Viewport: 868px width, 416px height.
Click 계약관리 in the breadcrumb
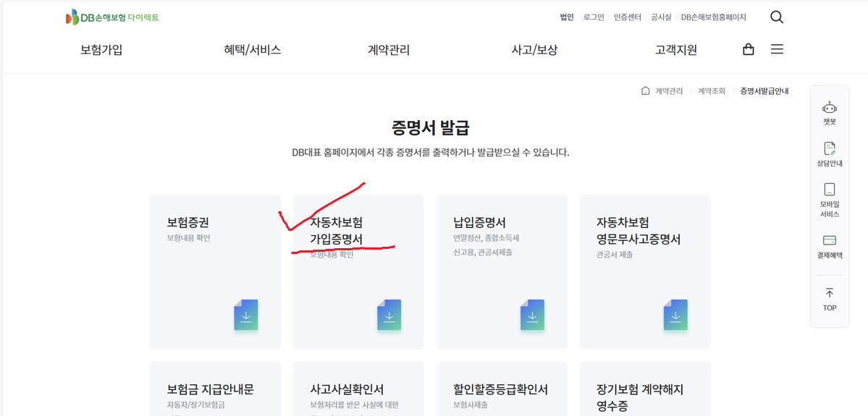pos(669,90)
